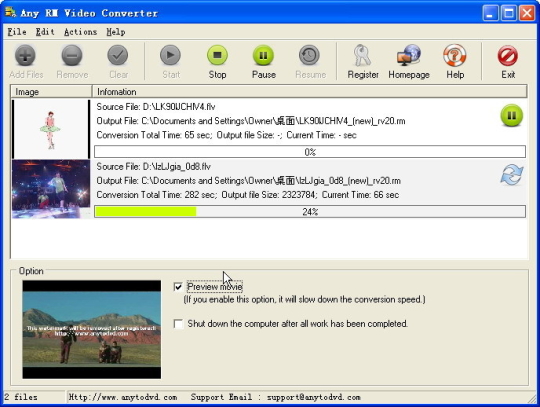Click the '2 files' status bar entry
The width and height of the screenshot is (540, 407).
click(21, 397)
